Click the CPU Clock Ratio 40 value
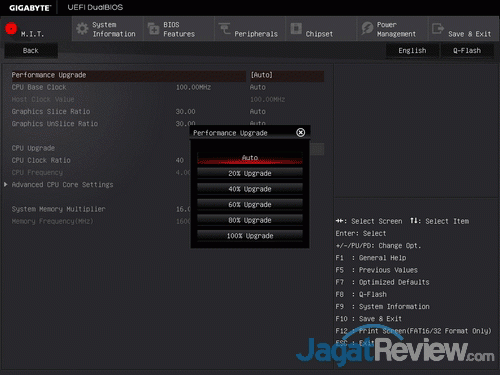 [180, 160]
